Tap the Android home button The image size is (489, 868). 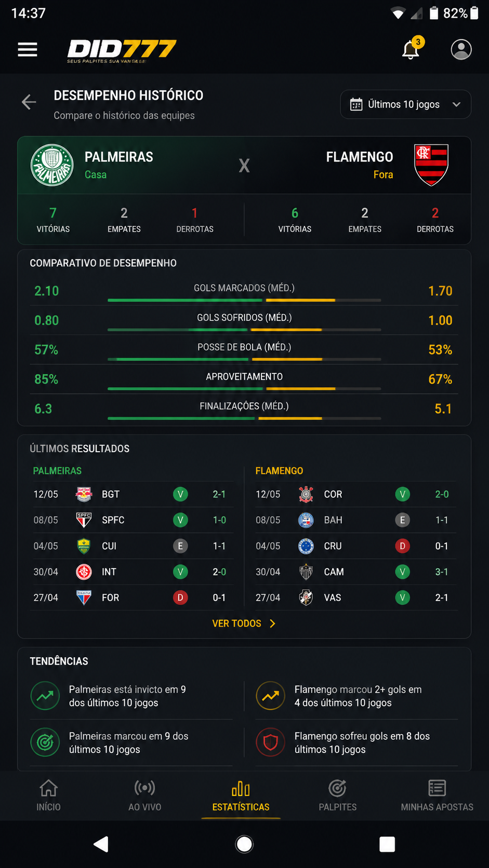pyautogui.click(x=244, y=844)
